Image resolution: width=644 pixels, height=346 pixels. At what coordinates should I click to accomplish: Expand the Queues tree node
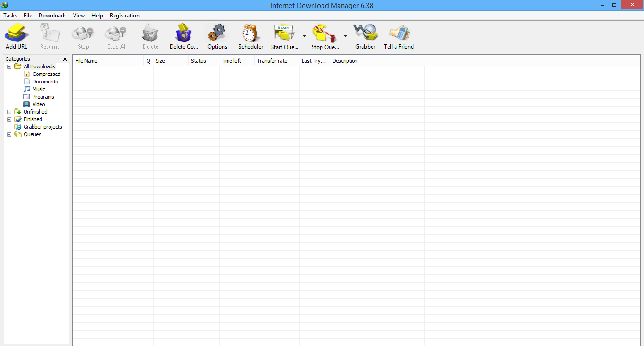point(9,134)
